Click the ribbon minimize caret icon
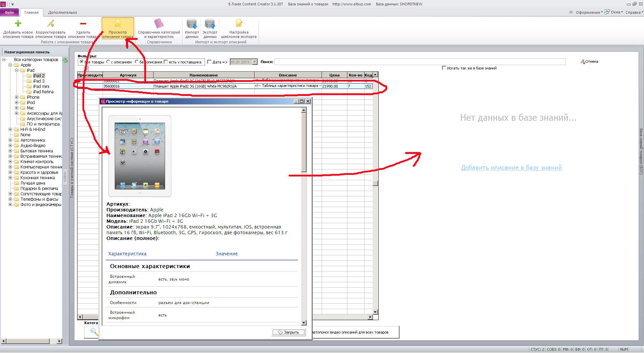This screenshot has width=644, height=353. (571, 12)
